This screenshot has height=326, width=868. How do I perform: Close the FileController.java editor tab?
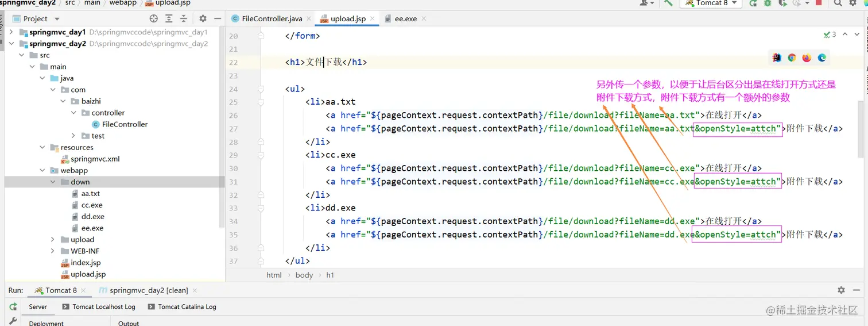pyautogui.click(x=309, y=19)
